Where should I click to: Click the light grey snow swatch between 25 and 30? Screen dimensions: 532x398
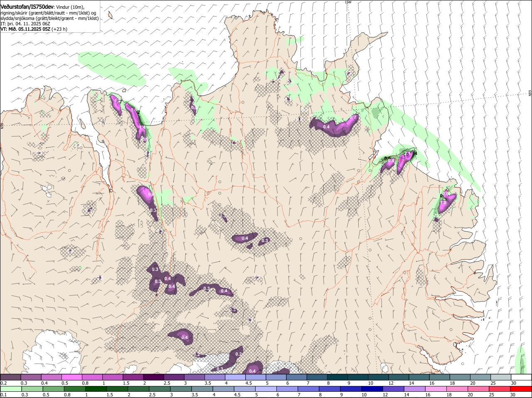tap(501, 377)
